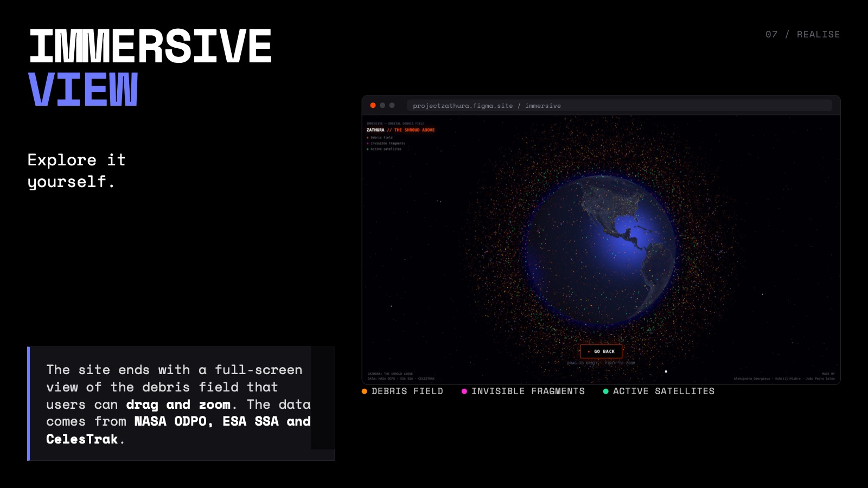Screen dimensions: 868x488
Task: Click the 'Explore it yourself.' subtitle
Action: click(76, 171)
